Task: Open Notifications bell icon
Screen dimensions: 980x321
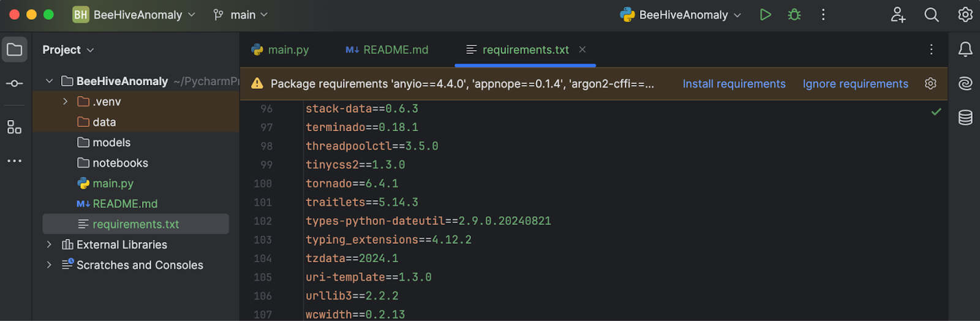Action: click(x=965, y=50)
